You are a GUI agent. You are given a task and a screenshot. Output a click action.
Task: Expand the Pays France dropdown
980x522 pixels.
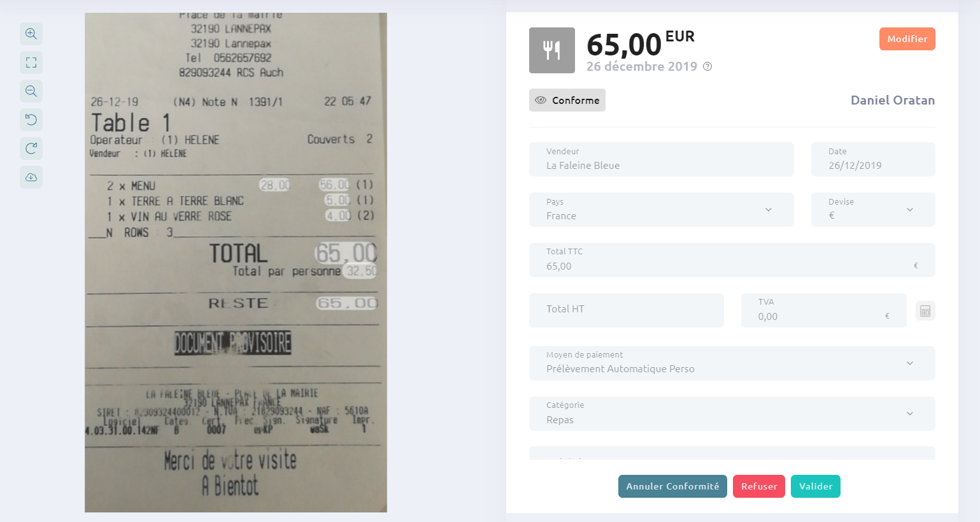662,210
